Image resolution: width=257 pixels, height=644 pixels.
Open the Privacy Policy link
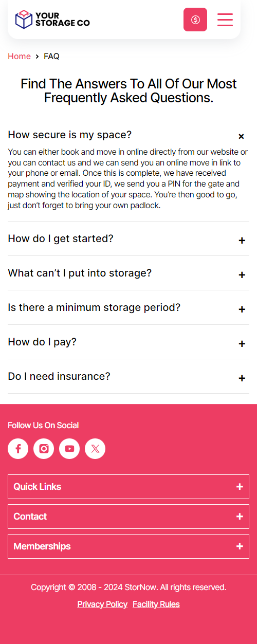pyautogui.click(x=102, y=604)
